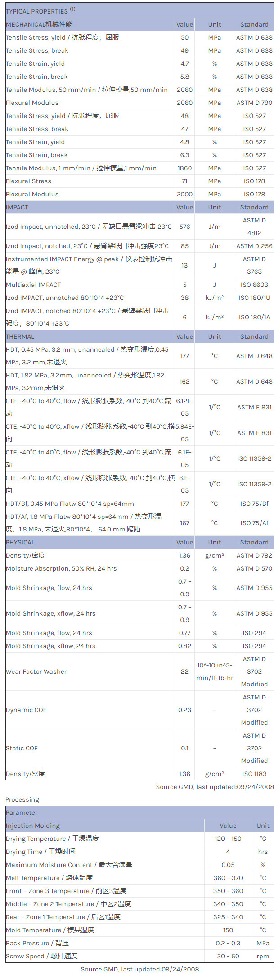This screenshot has width=274, height=980.
Task: Click the Multiaxial IMPACT row label
Action: pyautogui.click(x=33, y=285)
